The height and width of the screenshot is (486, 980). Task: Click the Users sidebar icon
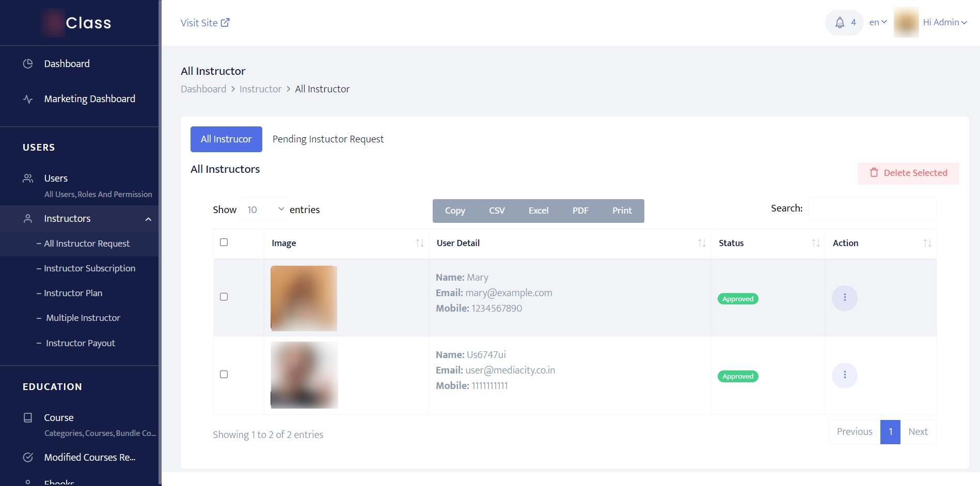point(27,178)
